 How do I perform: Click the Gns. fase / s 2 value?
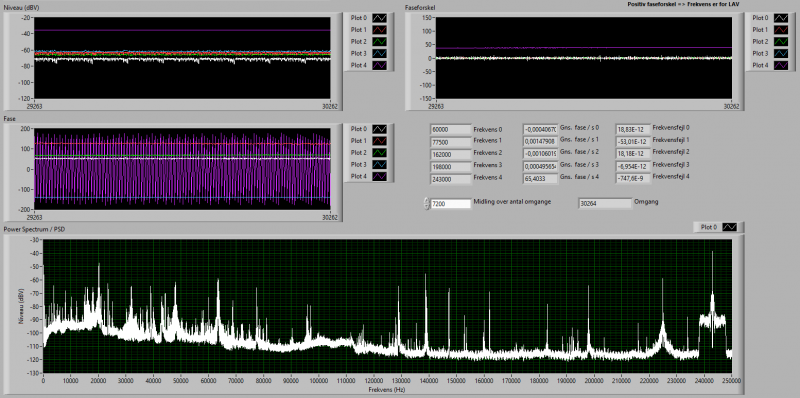pos(540,154)
